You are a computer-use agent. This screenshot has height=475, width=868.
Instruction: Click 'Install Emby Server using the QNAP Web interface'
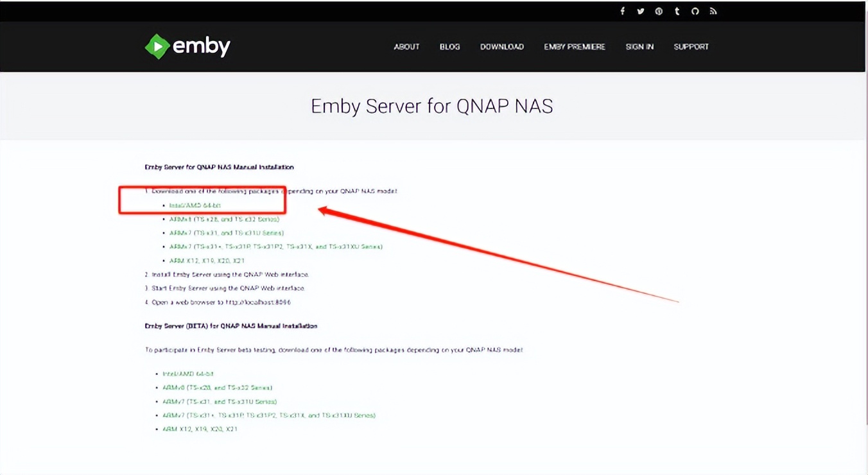(230, 274)
